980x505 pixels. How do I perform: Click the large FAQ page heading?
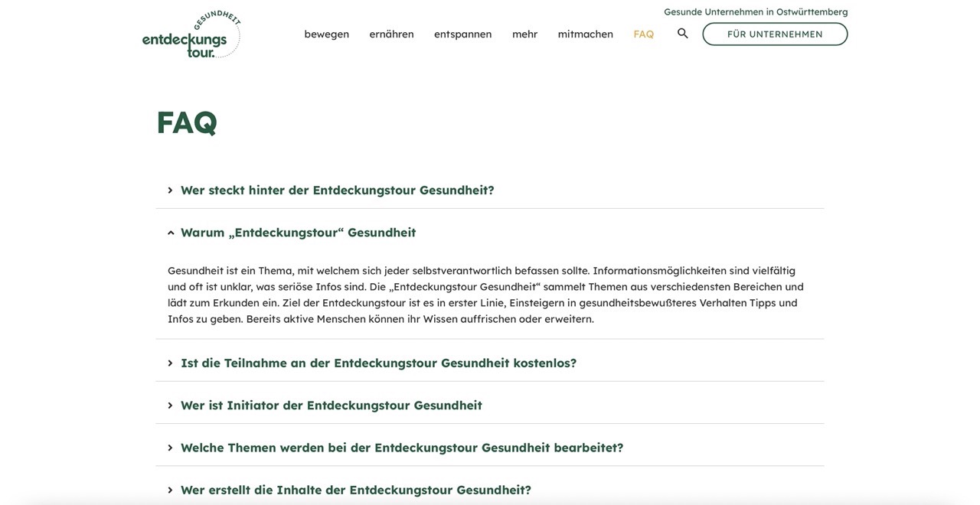(187, 122)
